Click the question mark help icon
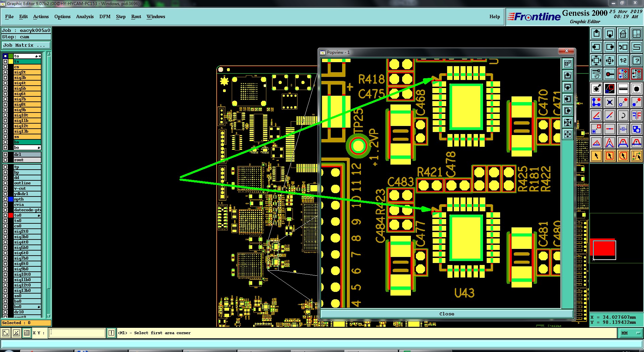This screenshot has width=644, height=352. tap(637, 60)
